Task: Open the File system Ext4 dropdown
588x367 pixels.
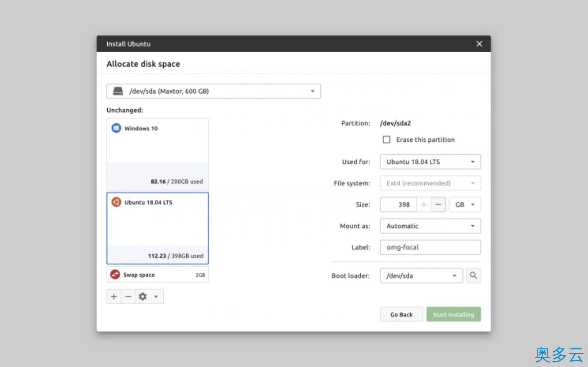Action: point(430,183)
